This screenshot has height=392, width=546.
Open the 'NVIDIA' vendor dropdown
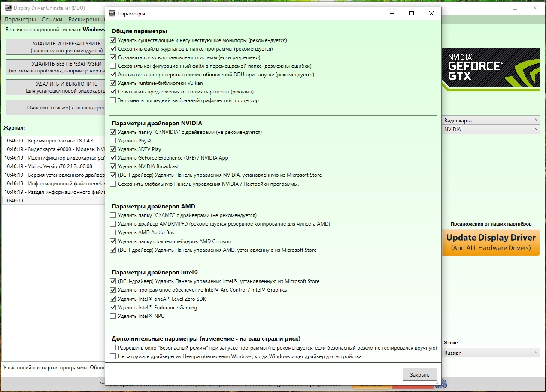[491, 129]
